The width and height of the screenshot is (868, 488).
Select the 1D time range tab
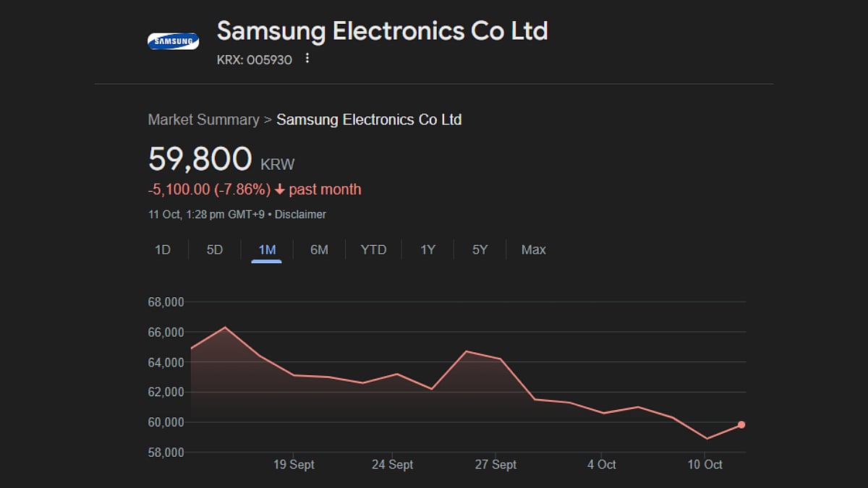click(x=163, y=250)
